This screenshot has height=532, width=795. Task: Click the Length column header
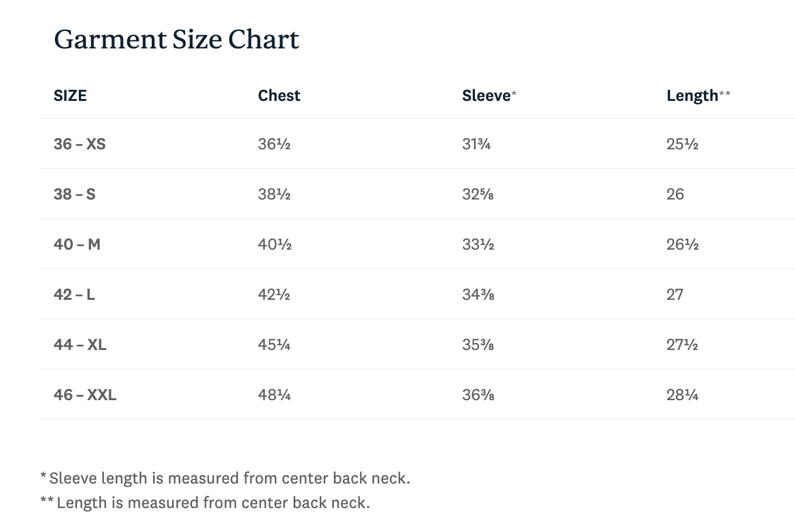698,96
